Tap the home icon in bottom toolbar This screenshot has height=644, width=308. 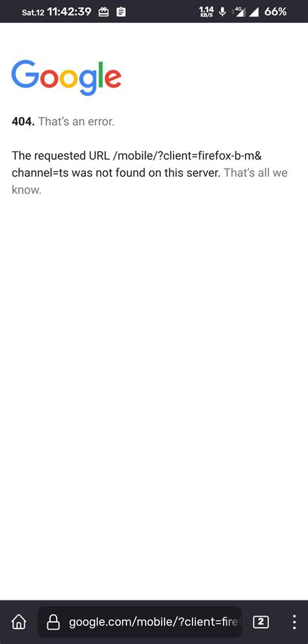click(x=19, y=623)
